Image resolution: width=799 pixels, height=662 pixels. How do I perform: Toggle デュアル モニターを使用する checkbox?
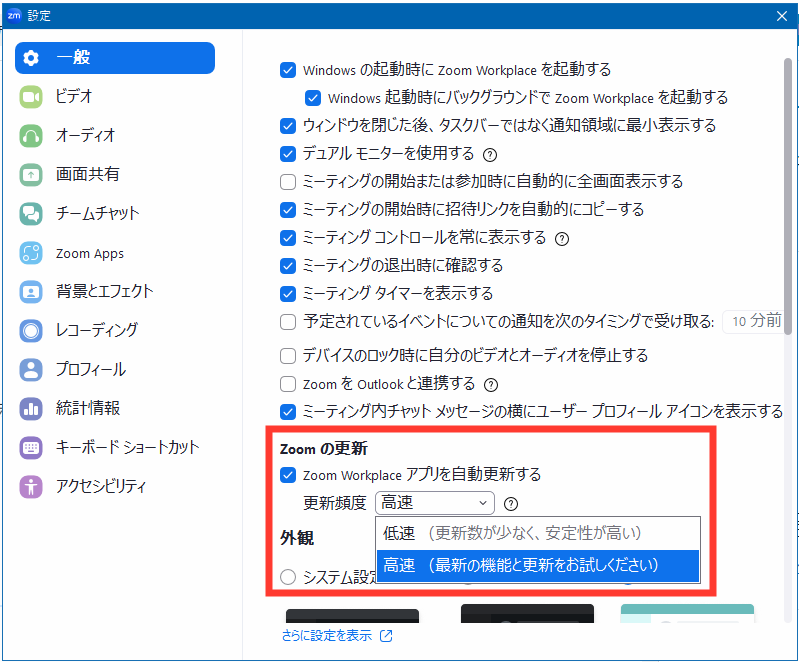tap(288, 154)
